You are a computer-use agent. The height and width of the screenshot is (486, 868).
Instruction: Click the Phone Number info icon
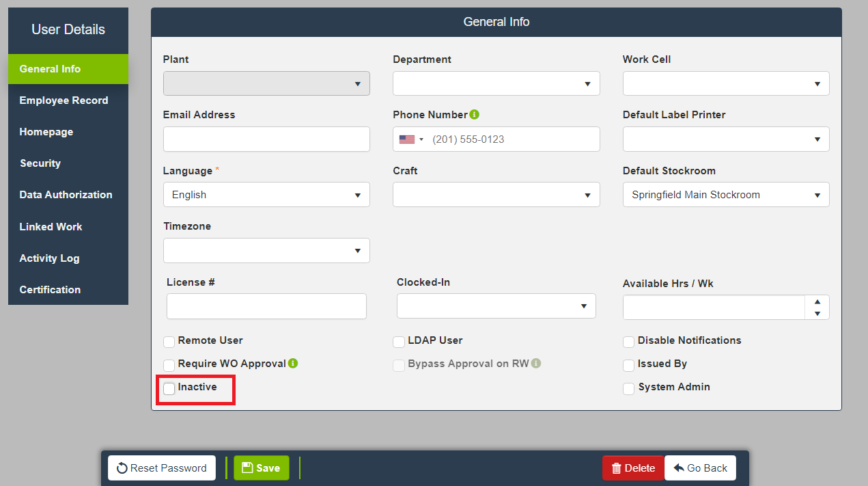click(475, 115)
